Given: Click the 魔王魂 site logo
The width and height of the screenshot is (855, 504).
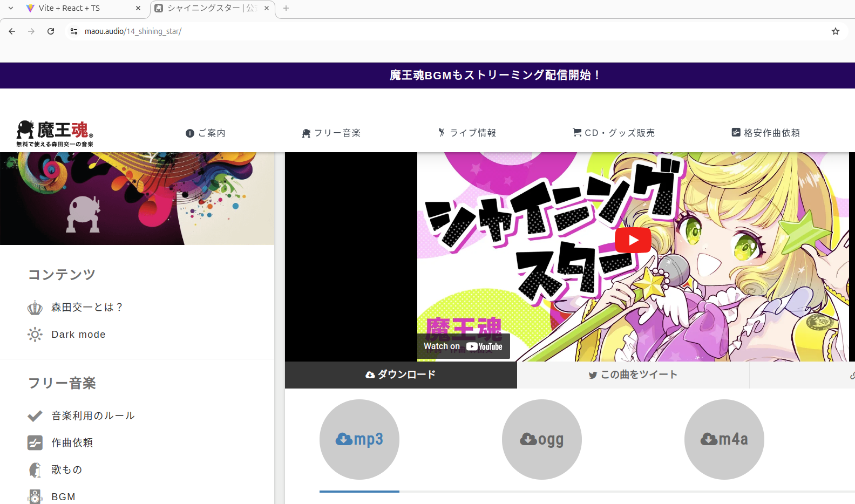Looking at the screenshot, I should pyautogui.click(x=55, y=133).
